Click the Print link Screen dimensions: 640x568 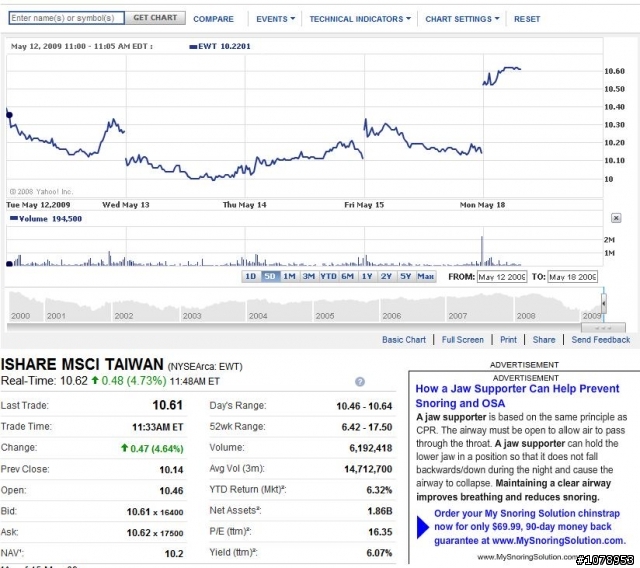click(x=508, y=339)
